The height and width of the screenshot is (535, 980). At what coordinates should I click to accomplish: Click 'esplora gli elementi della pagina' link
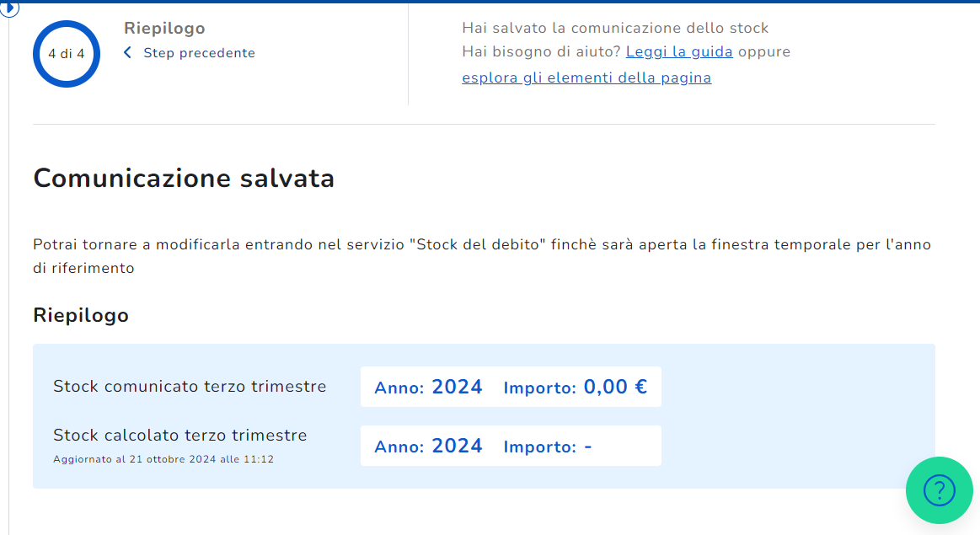pyautogui.click(x=586, y=78)
